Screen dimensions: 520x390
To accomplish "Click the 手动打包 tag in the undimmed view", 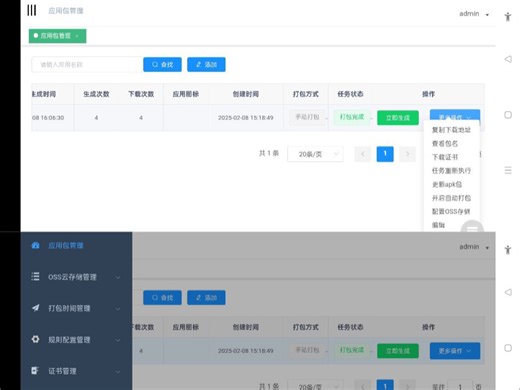I will [x=307, y=117].
